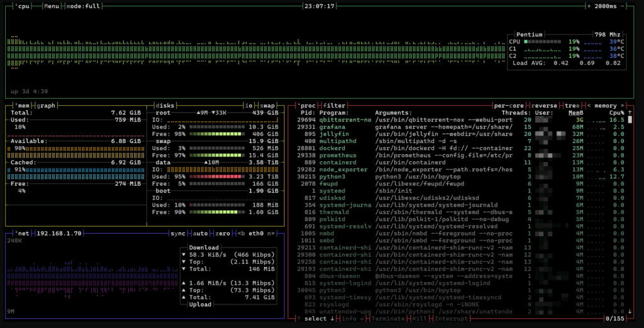Click the MemB column header
644x328 pixels.
coord(576,113)
